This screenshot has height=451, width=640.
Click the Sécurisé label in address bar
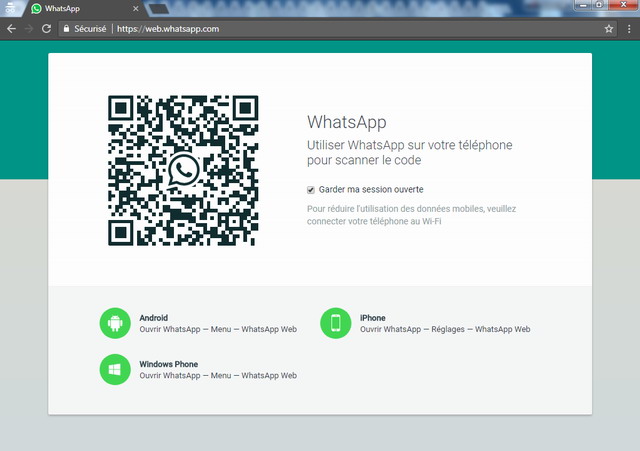tap(90, 29)
